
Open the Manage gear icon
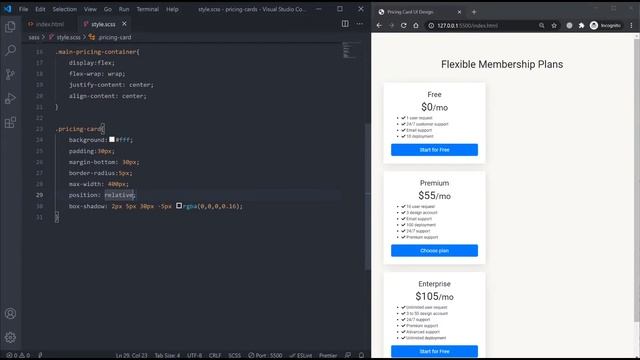pos(10,338)
